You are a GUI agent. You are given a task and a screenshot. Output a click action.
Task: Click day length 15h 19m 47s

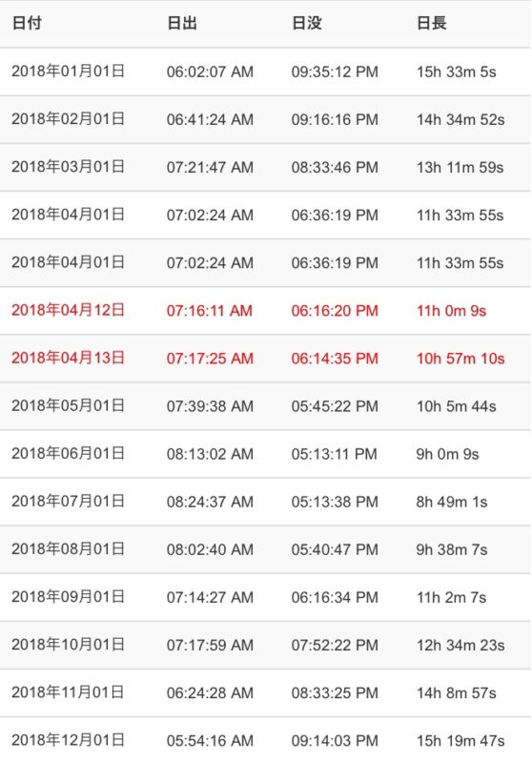pos(460,741)
